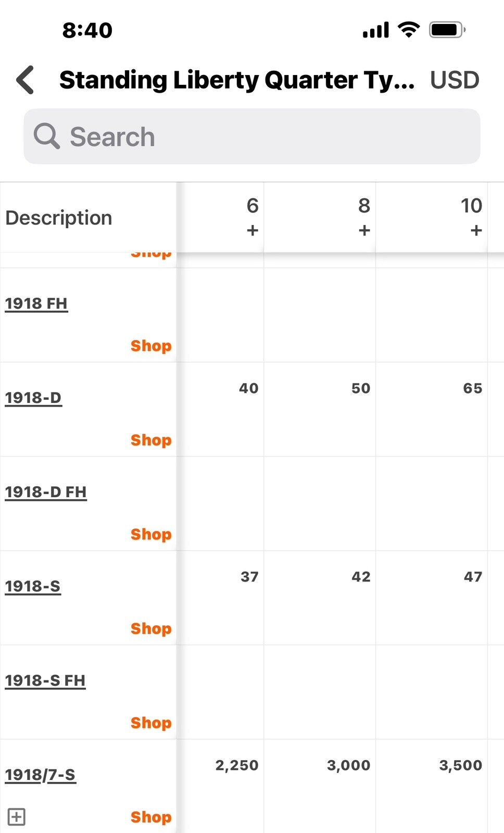Open the USD currency selector
Viewport: 504px width, 833px height.
(455, 80)
